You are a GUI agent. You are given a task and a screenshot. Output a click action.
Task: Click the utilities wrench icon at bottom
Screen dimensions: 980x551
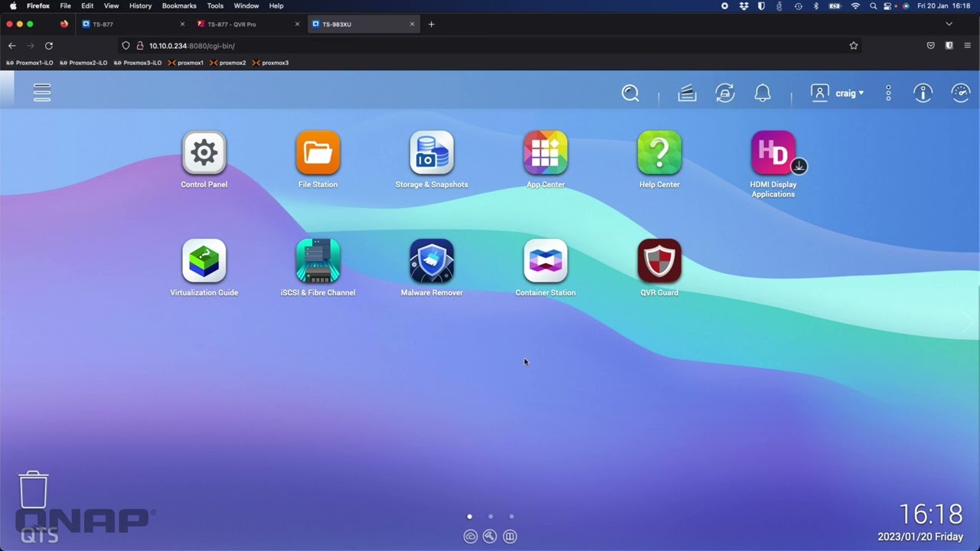490,536
